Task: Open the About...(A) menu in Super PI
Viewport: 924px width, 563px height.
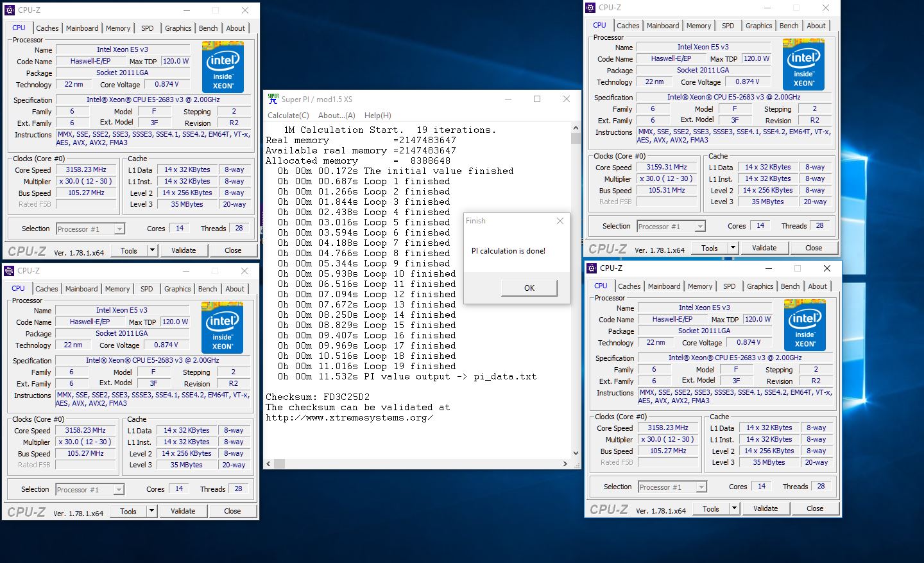Action: tap(337, 116)
